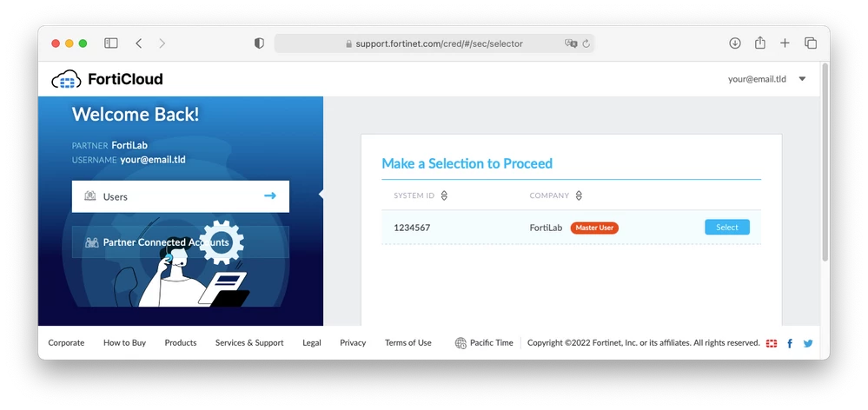The width and height of the screenshot is (868, 410).
Task: Click the lock icon in address bar
Action: [x=348, y=43]
